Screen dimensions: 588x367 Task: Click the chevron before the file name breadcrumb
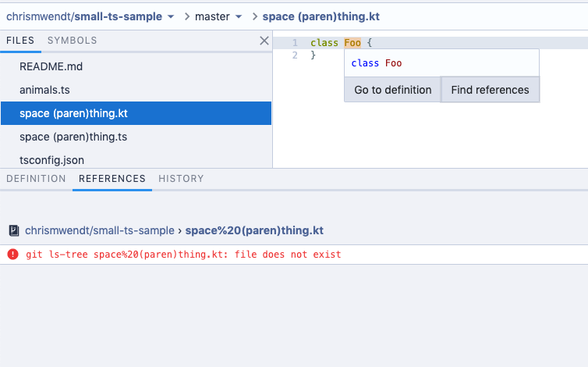coord(255,16)
